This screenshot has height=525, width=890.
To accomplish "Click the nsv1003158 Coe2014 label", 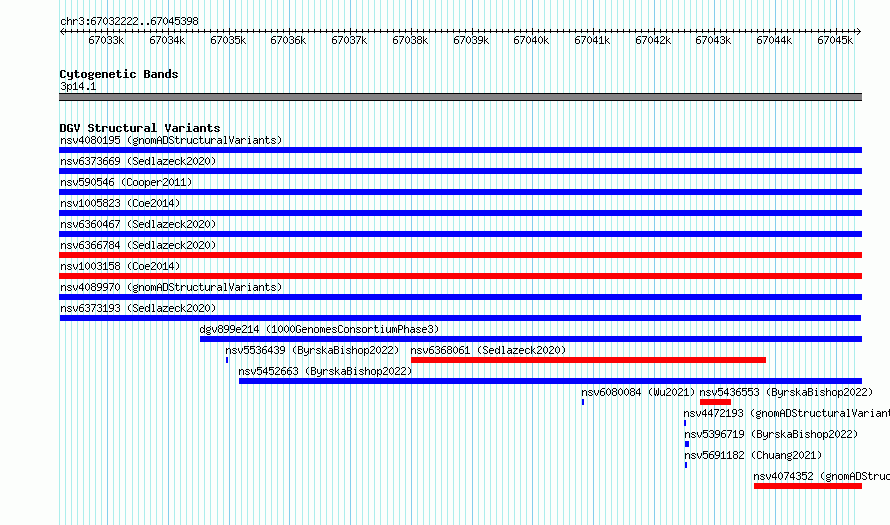I will [120, 266].
